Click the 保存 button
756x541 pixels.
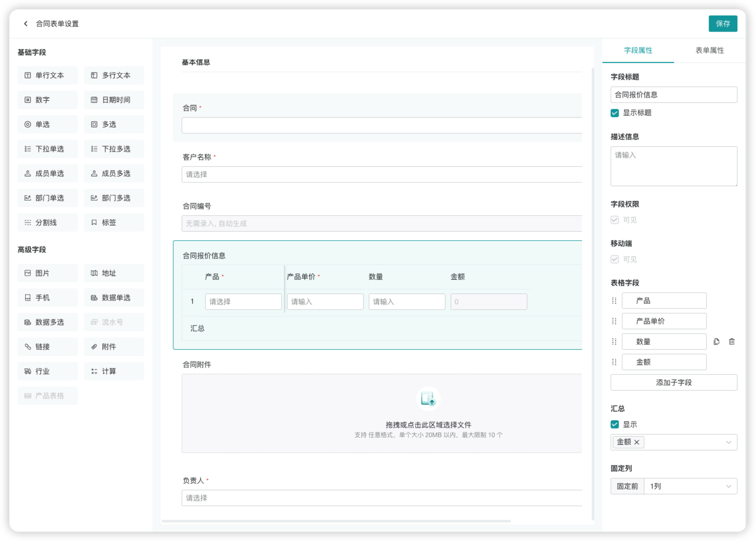[723, 24]
